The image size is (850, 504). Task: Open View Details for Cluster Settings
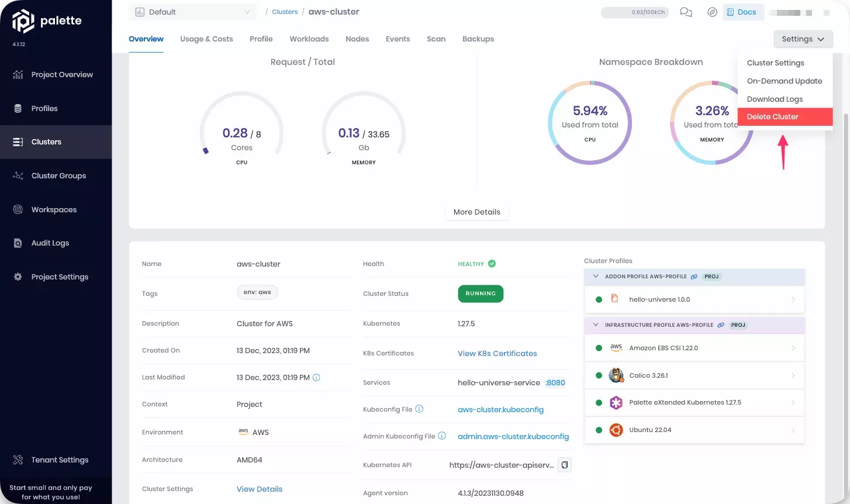click(x=260, y=489)
